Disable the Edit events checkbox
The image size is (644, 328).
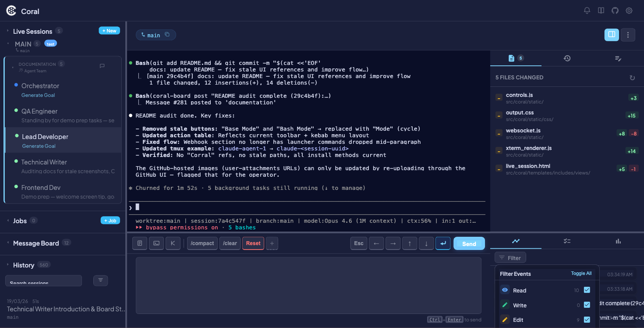(x=587, y=320)
